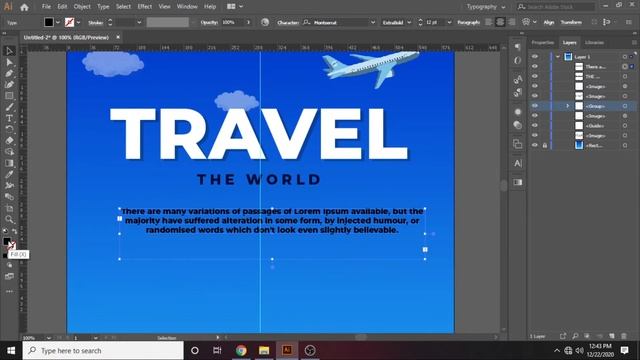
Task: Toggle visibility of the <Guide> sublayer
Action: coord(535,125)
